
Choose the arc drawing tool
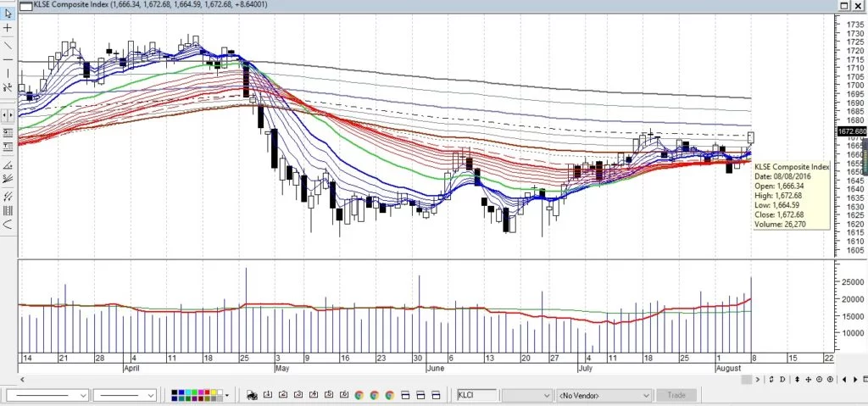click(x=8, y=225)
